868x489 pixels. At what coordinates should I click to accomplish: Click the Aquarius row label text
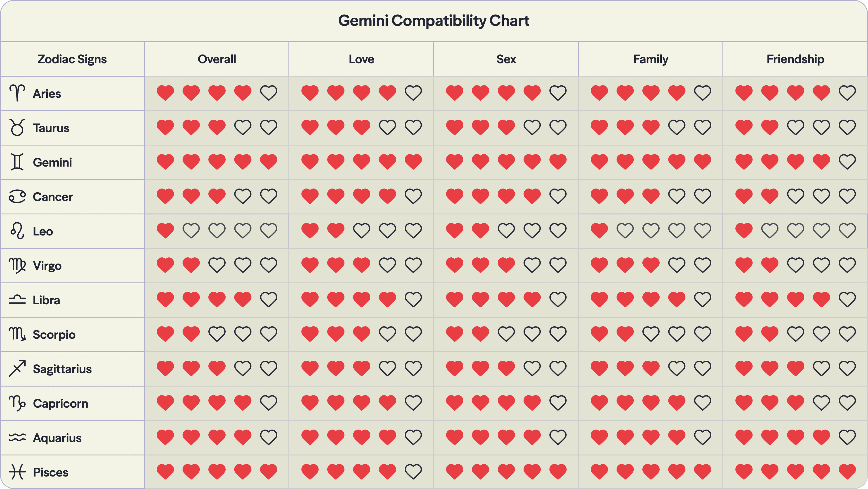(x=57, y=438)
